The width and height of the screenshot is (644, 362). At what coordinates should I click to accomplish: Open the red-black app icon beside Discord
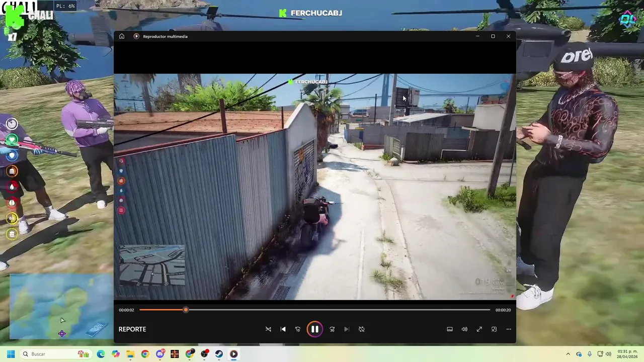[x=175, y=354]
